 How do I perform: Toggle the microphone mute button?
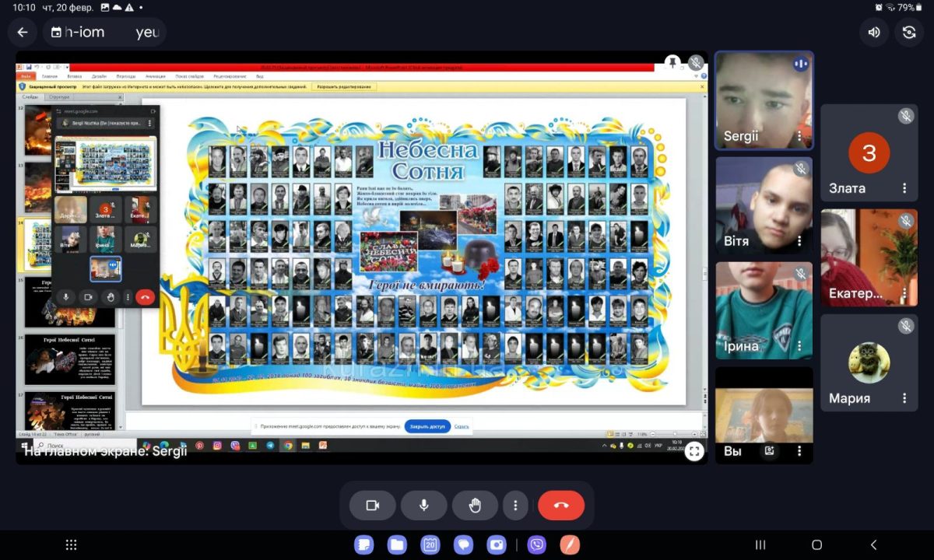[423, 506]
